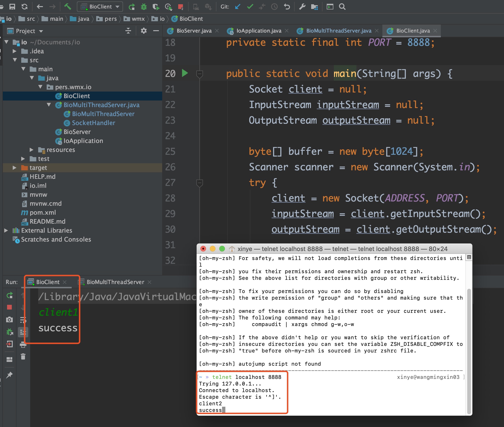The image size is (504, 427).
Task: Open Search Everywhere magnifier icon
Action: [342, 7]
